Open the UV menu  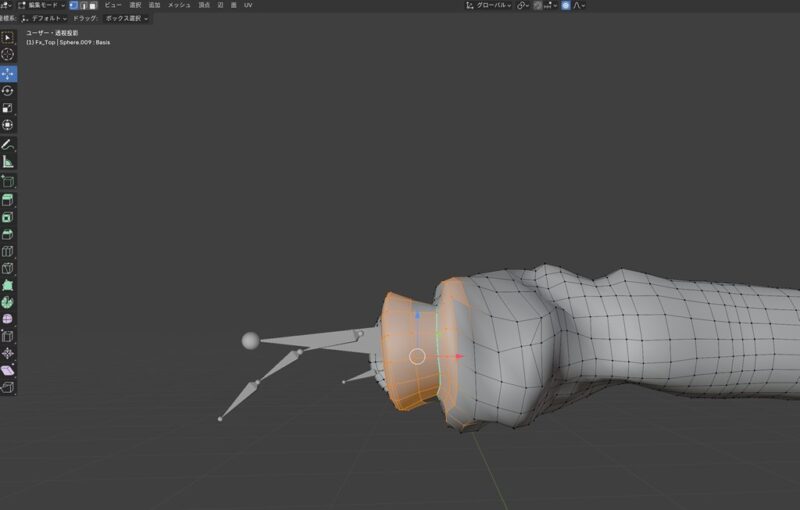pos(248,5)
